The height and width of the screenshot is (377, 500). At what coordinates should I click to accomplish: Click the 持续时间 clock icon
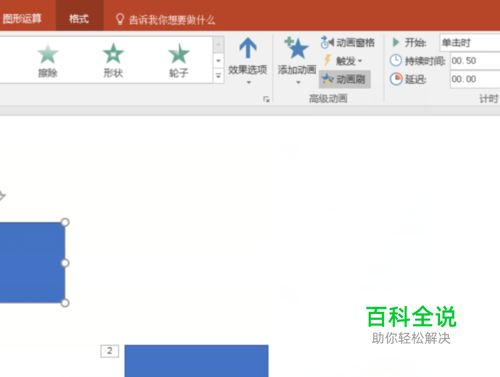(x=396, y=61)
